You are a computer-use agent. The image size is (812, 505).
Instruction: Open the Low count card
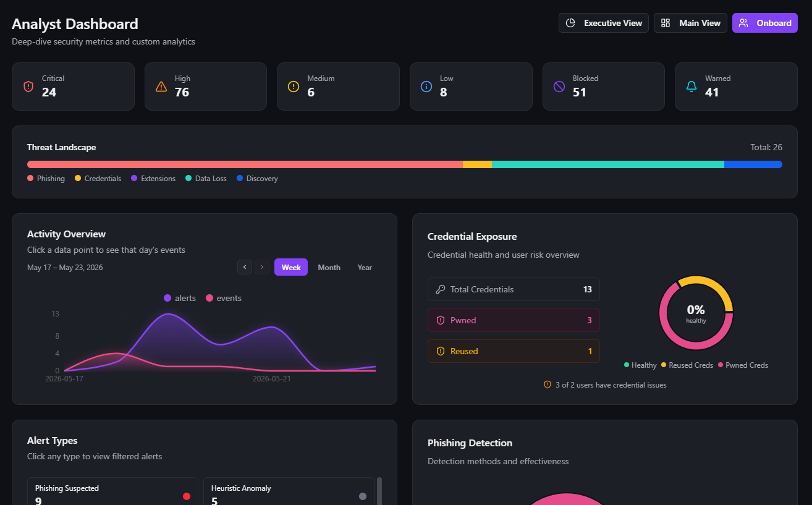pos(471,87)
